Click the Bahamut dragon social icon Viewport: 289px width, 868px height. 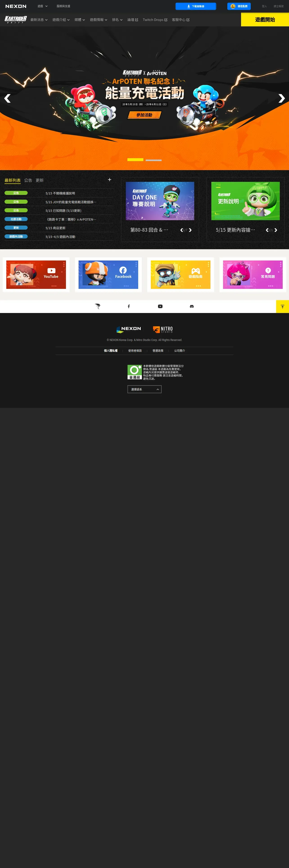click(x=97, y=306)
